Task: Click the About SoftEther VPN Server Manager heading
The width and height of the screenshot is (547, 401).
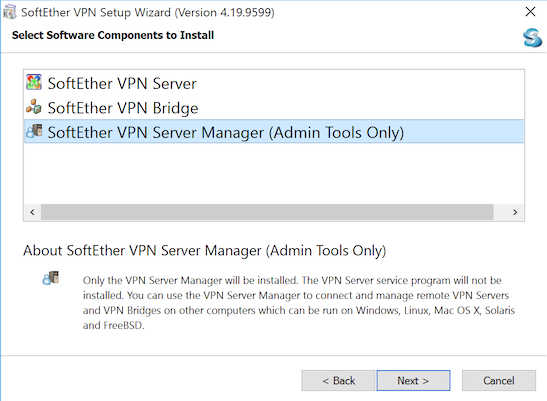Action: [204, 251]
